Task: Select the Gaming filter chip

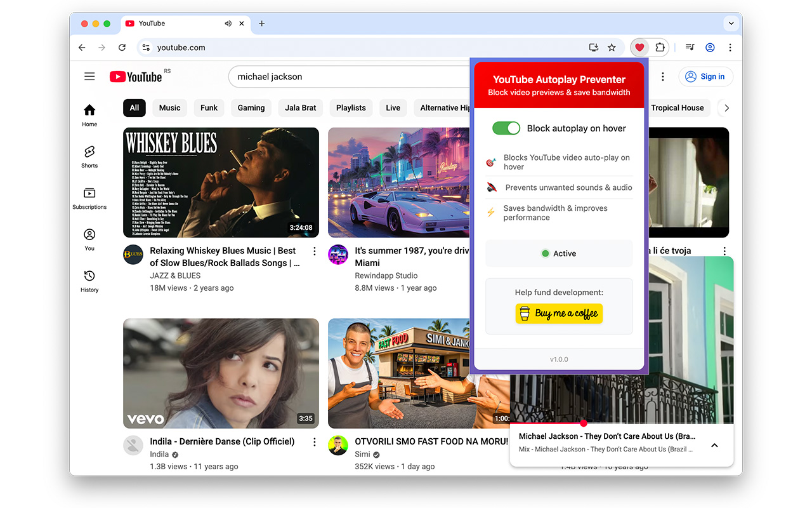Action: (251, 108)
